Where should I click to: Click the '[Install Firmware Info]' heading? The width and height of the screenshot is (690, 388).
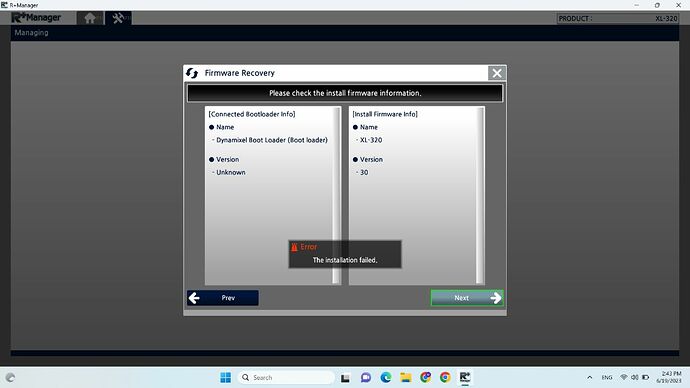[385, 114]
